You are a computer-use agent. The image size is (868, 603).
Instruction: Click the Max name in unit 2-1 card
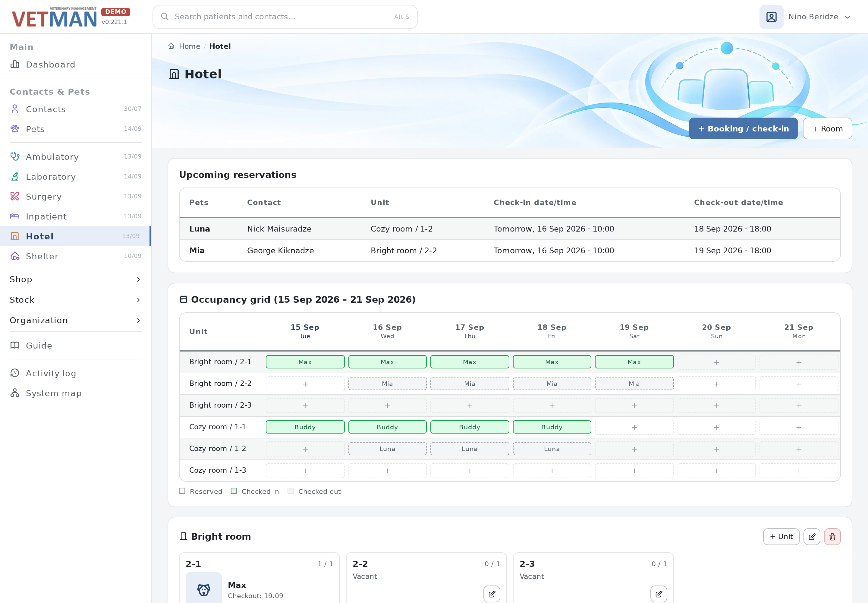pyautogui.click(x=237, y=585)
